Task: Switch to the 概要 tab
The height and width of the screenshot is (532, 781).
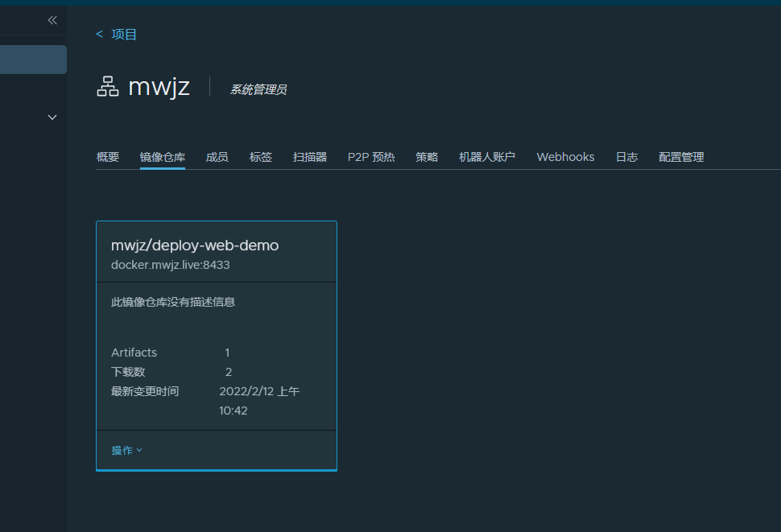Action: 108,157
